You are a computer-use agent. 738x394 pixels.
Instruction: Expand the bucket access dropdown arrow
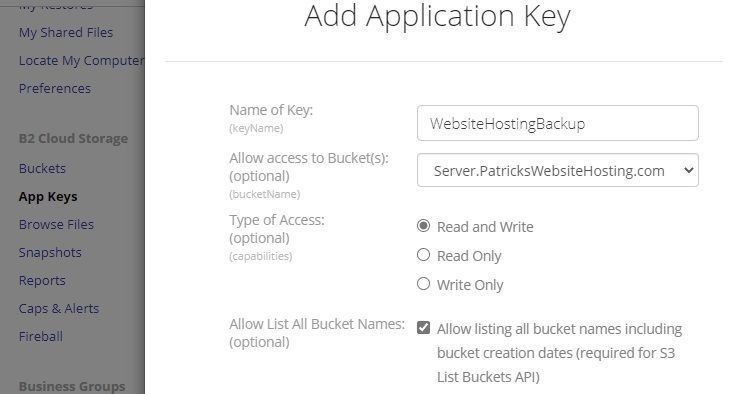(x=688, y=170)
